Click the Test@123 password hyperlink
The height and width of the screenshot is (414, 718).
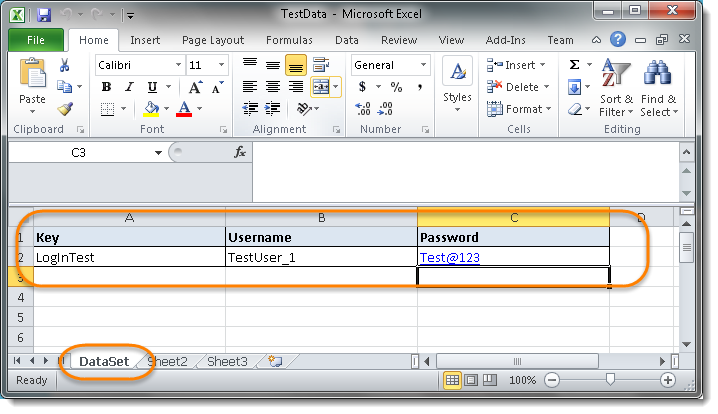point(450,257)
